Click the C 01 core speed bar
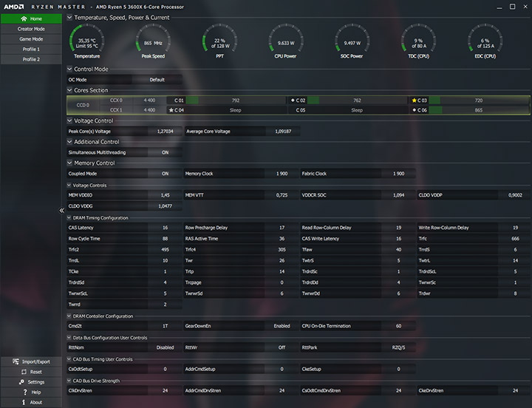 click(236, 101)
